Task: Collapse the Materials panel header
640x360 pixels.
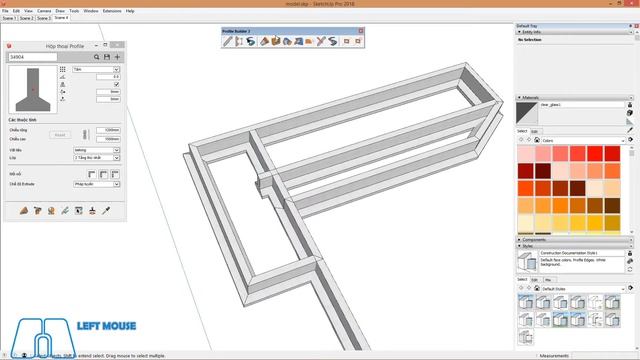Action: (x=574, y=98)
